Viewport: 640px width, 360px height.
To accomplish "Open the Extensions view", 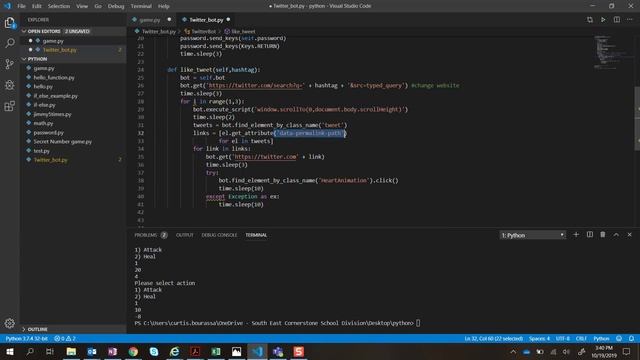I will (x=10, y=106).
